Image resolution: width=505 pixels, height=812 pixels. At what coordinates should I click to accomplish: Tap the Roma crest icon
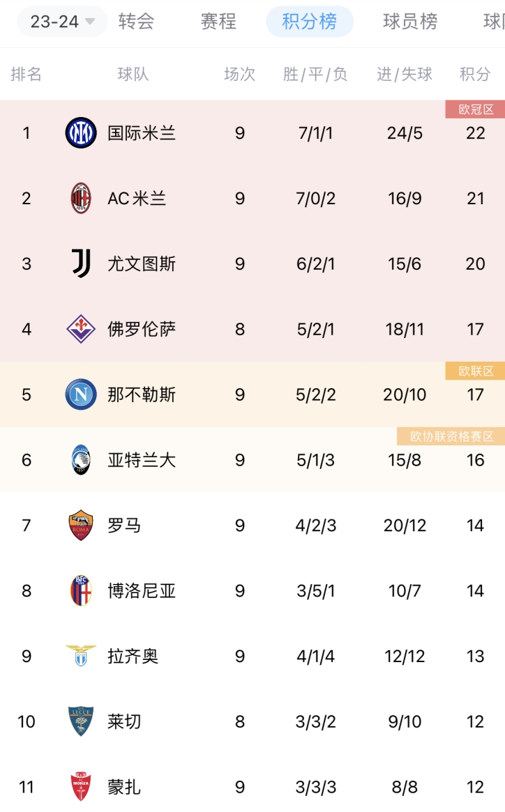pyautogui.click(x=81, y=525)
